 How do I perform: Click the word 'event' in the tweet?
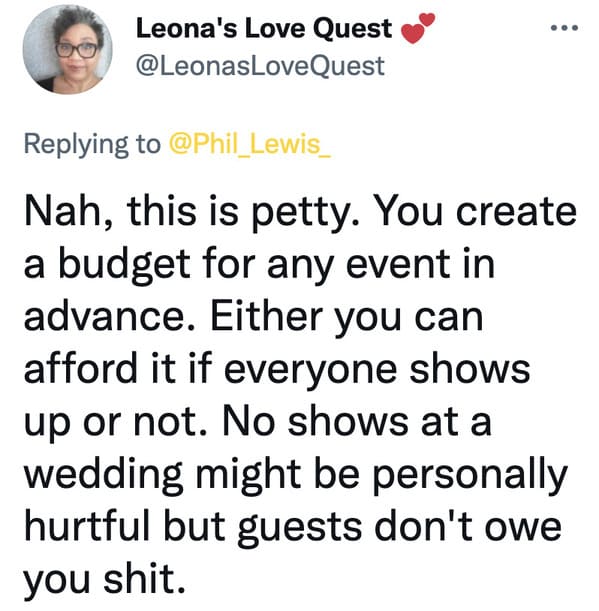point(398,265)
